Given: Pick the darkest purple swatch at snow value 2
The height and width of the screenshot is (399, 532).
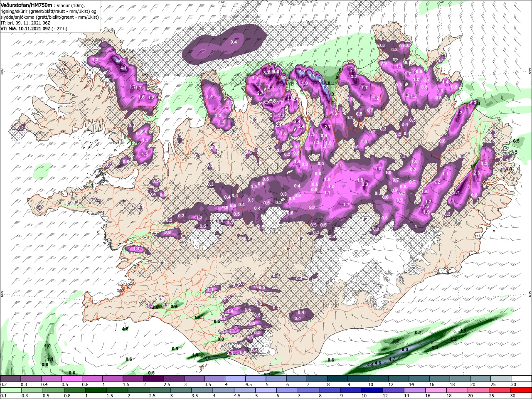Looking at the screenshot, I should click(x=153, y=379).
